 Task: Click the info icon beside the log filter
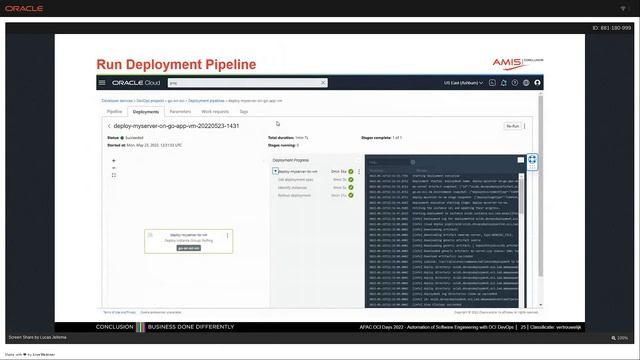413,162
